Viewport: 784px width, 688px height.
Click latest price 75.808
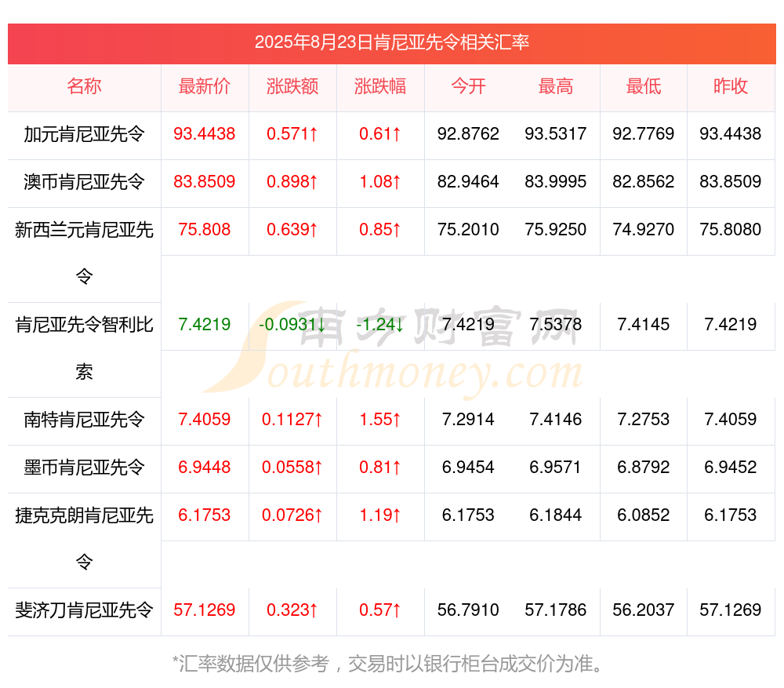point(205,229)
